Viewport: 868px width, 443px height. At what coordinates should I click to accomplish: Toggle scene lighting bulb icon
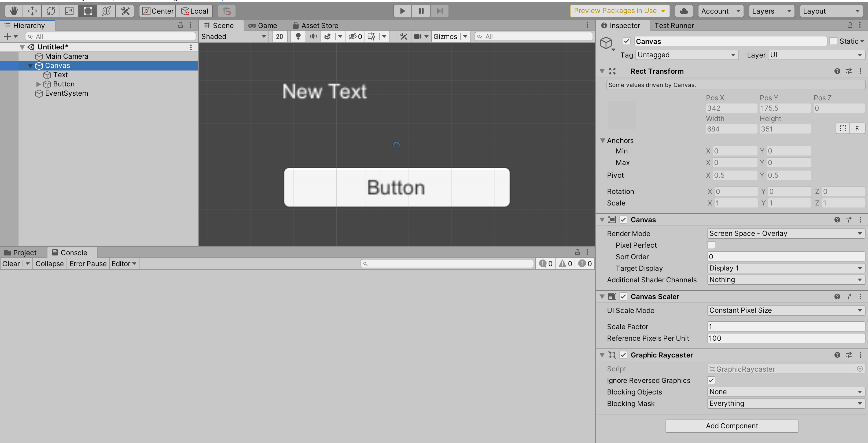(298, 36)
